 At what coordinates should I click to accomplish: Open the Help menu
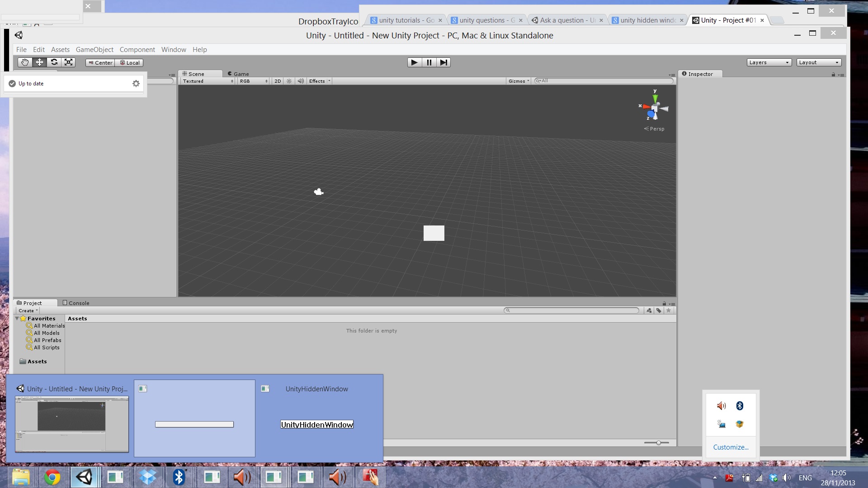click(x=199, y=49)
